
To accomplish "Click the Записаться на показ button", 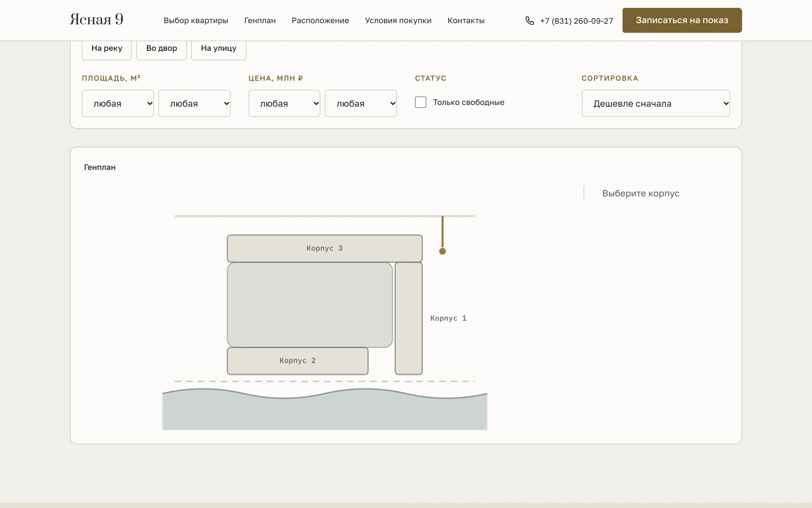I will click(682, 20).
